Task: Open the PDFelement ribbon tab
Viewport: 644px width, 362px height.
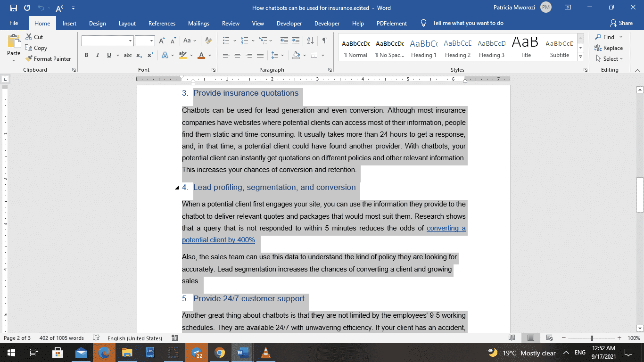Action: [392, 23]
